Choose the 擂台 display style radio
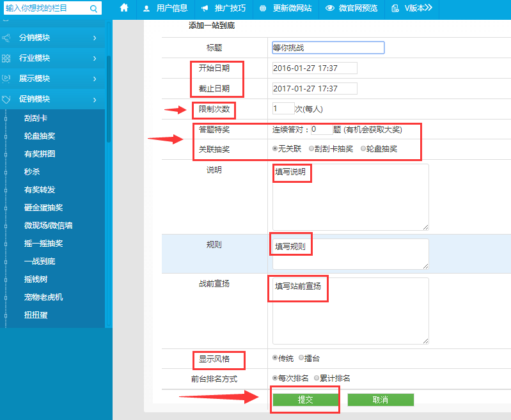This screenshot has width=511, height=420. [x=301, y=358]
